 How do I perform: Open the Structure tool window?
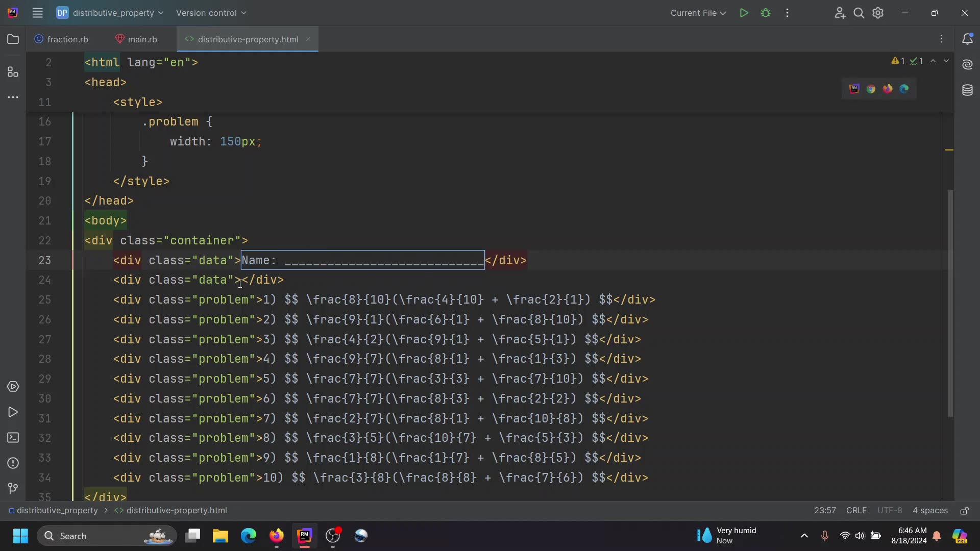coord(13,72)
